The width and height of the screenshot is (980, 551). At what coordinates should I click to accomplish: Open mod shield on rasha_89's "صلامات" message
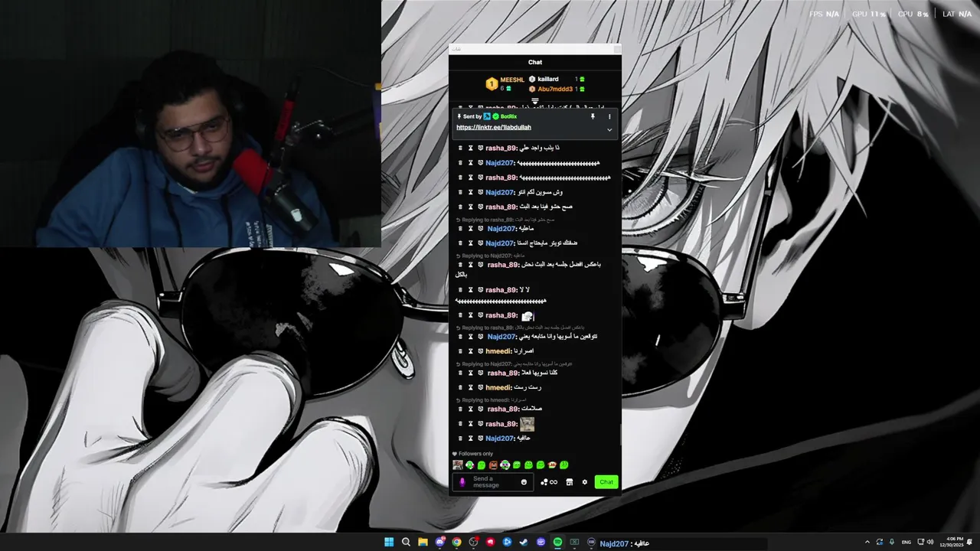point(480,409)
